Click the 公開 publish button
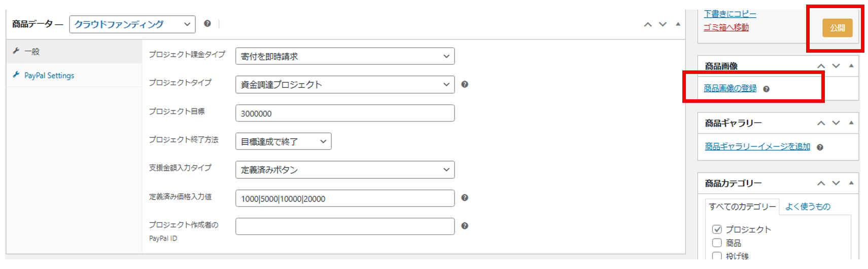 837,28
